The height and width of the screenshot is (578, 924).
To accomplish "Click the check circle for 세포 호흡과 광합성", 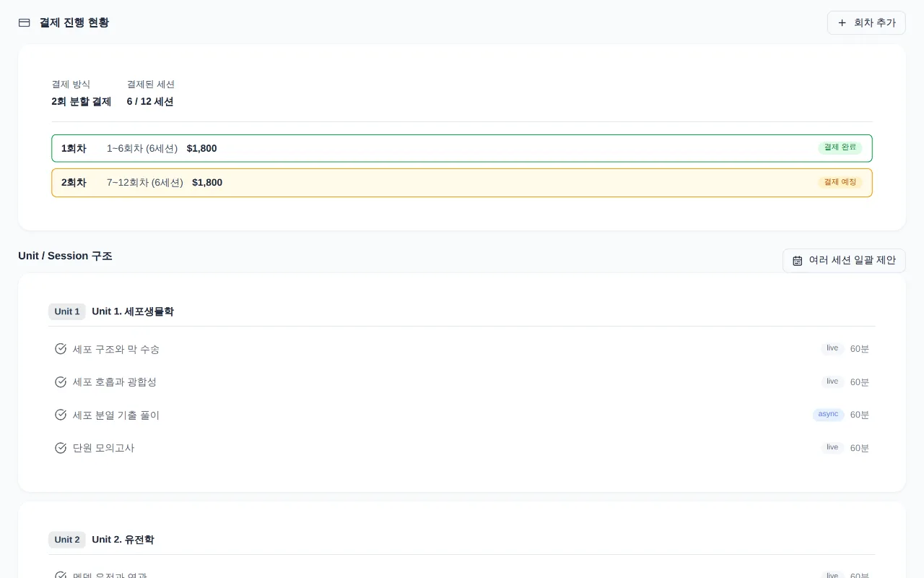I will (61, 381).
